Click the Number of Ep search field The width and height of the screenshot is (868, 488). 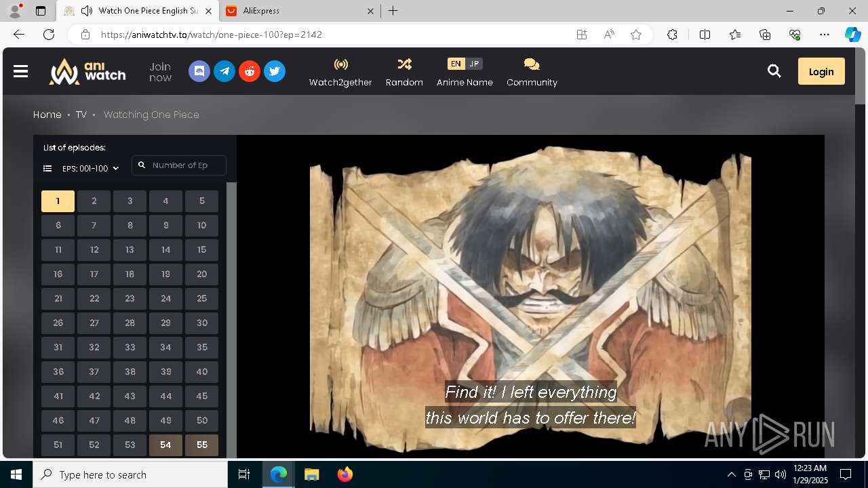[179, 165]
